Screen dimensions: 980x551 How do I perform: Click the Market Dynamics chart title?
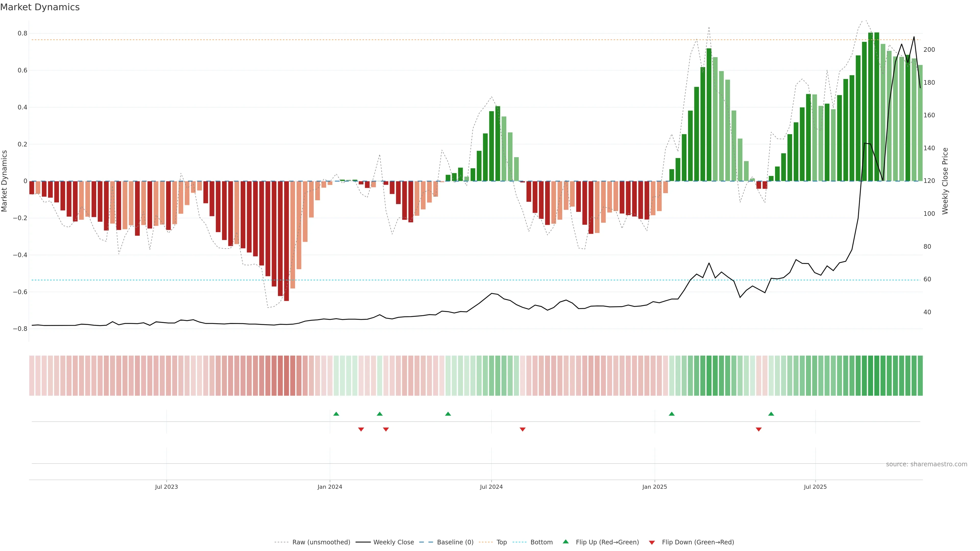pos(40,7)
